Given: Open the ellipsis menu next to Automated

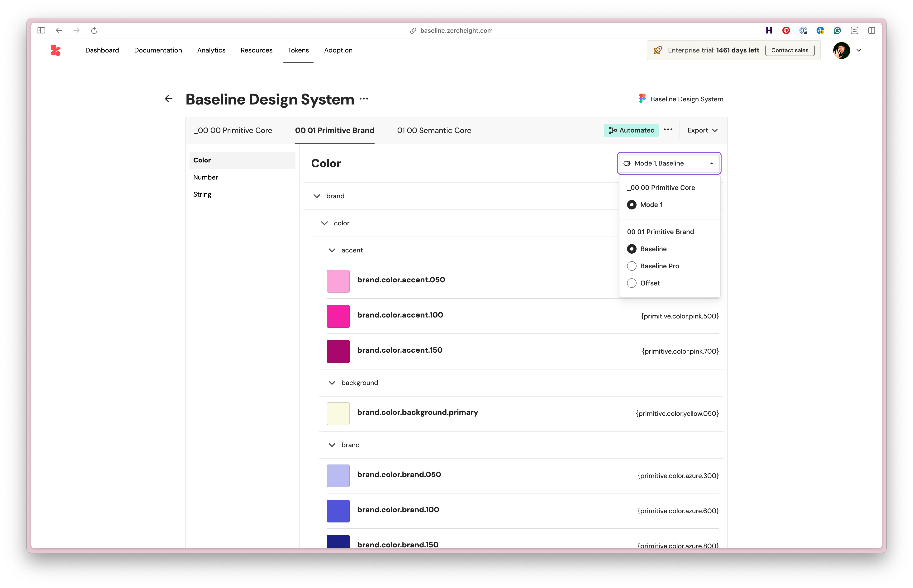Looking at the screenshot, I should [668, 130].
